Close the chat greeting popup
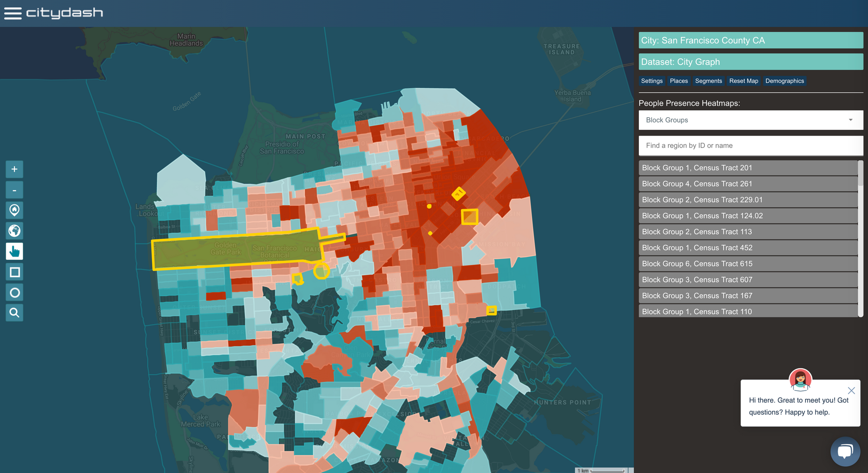Viewport: 868px width, 473px height. [x=851, y=390]
